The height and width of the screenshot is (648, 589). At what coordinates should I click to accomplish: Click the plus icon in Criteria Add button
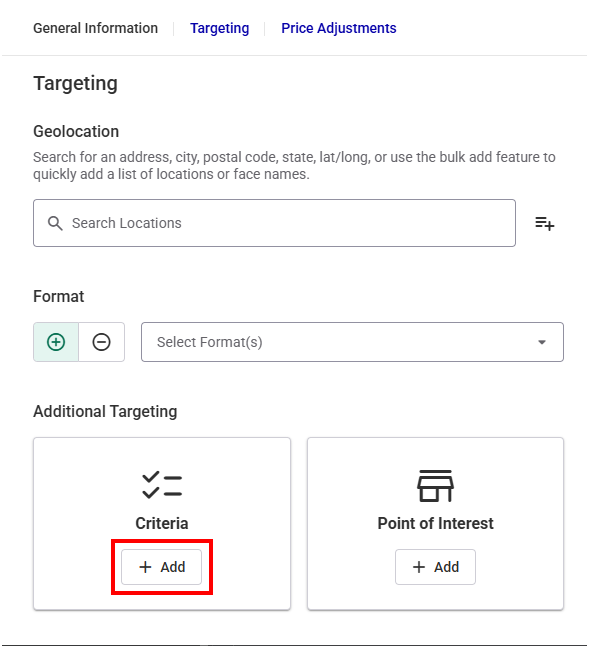coord(145,567)
